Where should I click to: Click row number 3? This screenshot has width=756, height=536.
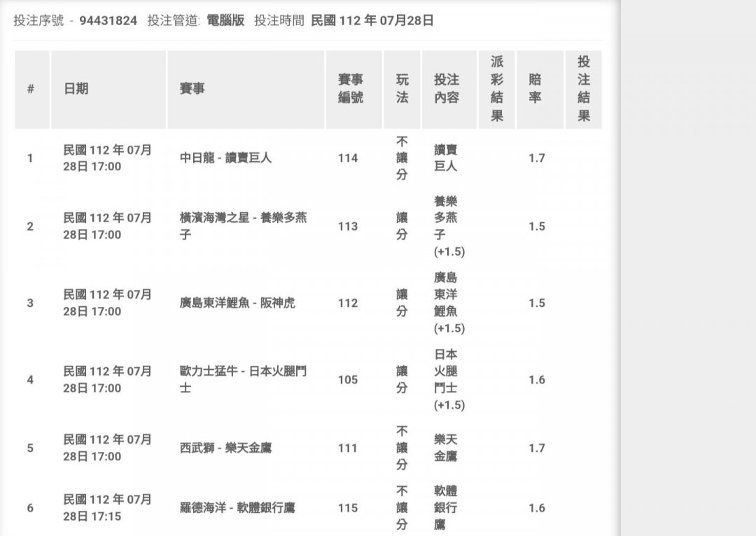click(x=30, y=303)
